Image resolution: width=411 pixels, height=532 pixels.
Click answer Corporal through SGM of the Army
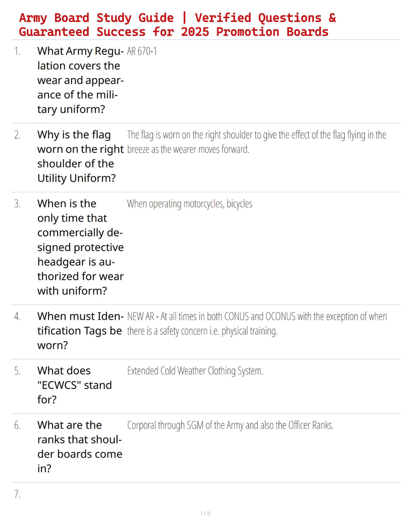point(230,425)
